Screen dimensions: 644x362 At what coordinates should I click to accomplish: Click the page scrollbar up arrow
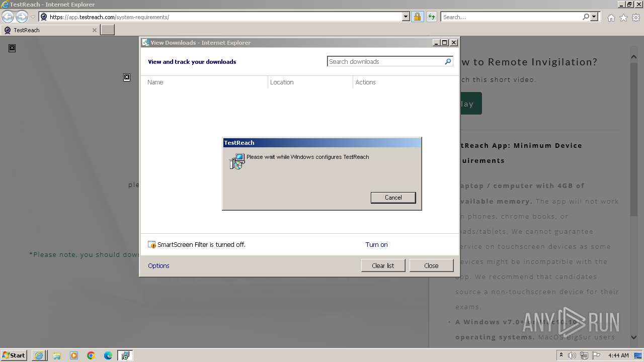(634, 57)
